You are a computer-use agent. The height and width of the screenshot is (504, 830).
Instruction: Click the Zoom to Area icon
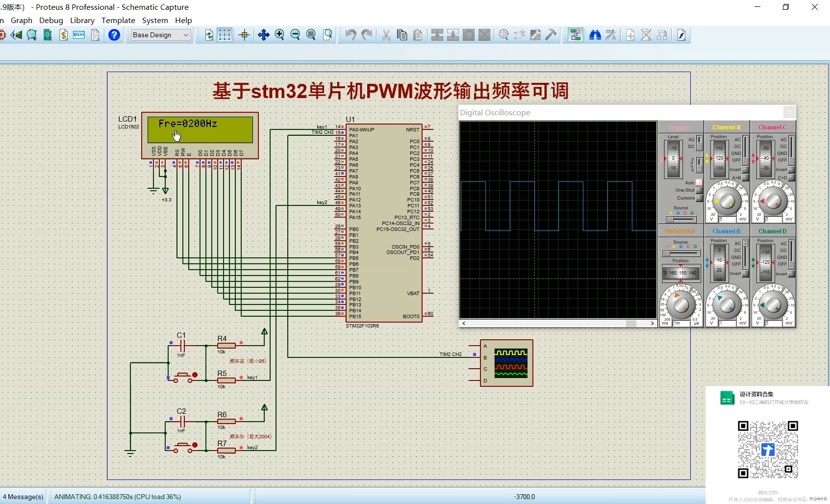tap(327, 35)
